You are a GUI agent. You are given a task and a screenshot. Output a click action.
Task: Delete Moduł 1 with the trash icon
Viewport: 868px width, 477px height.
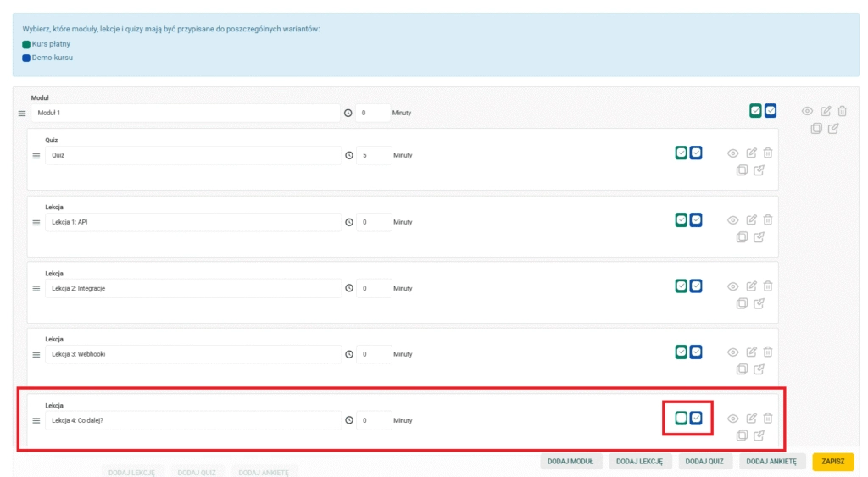(x=842, y=111)
